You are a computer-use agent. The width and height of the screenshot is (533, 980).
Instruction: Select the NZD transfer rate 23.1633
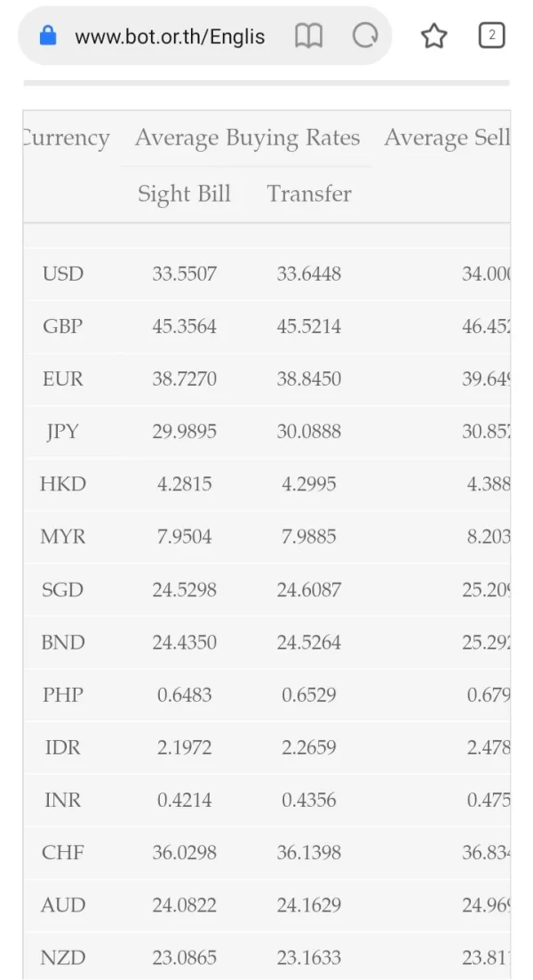308,958
